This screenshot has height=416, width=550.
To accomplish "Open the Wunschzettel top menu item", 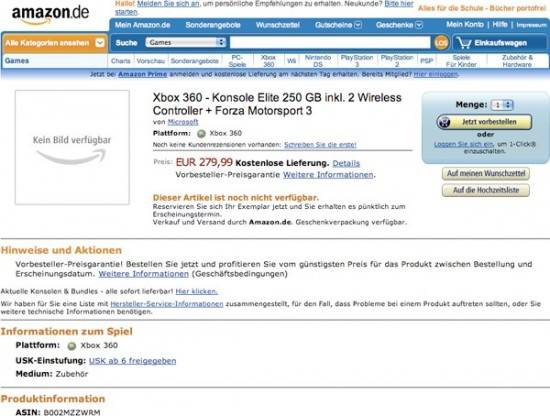I will [x=277, y=25].
